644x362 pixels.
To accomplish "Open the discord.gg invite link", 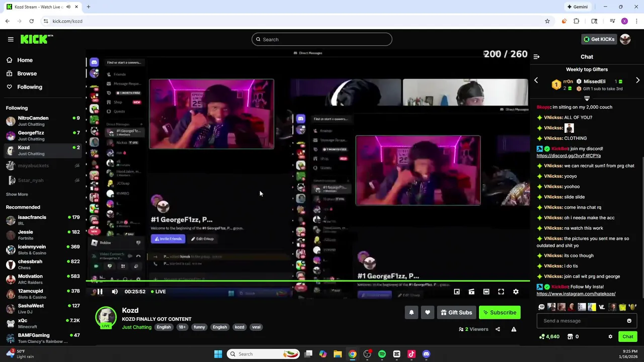I will (569, 156).
